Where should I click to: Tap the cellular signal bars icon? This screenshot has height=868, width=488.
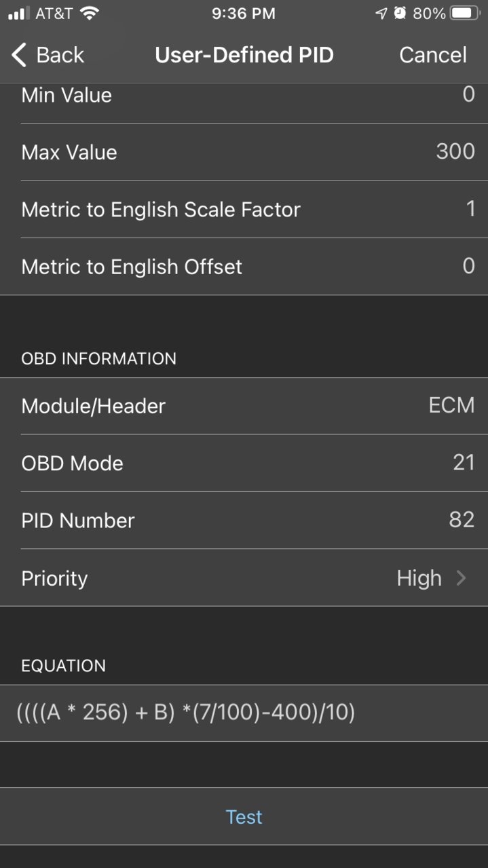click(19, 14)
